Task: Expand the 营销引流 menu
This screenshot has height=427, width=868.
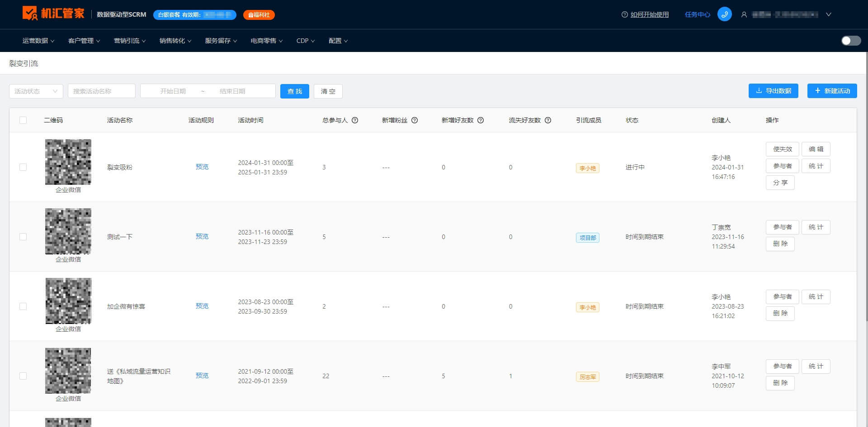Action: (x=130, y=41)
